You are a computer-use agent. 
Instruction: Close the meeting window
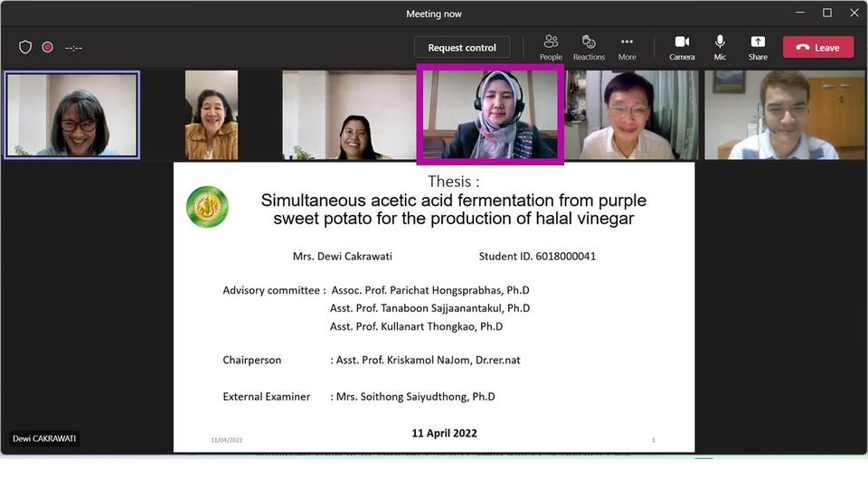coord(854,13)
